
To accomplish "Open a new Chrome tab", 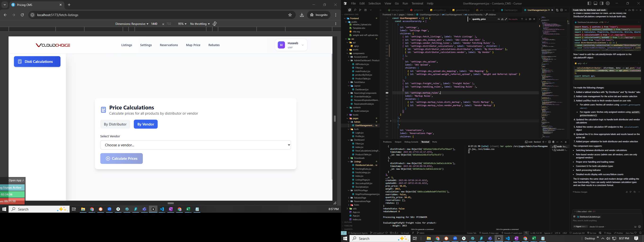I will (69, 5).
